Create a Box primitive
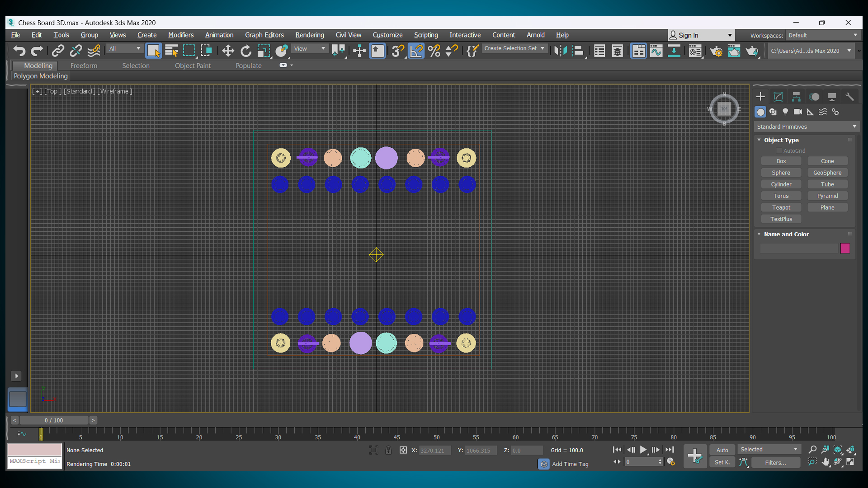This screenshot has height=488, width=868. point(781,161)
